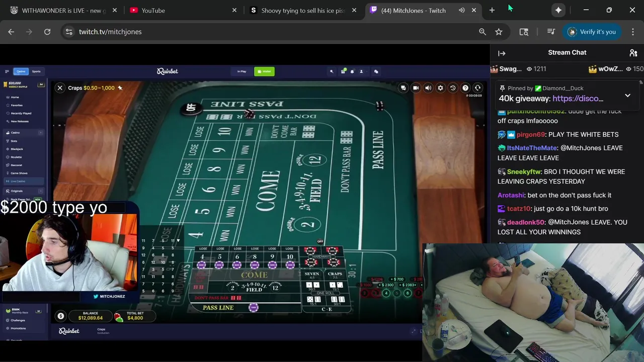Image resolution: width=644 pixels, height=362 pixels.
Task: Click username ItsNateTheMate in chat
Action: (532, 148)
